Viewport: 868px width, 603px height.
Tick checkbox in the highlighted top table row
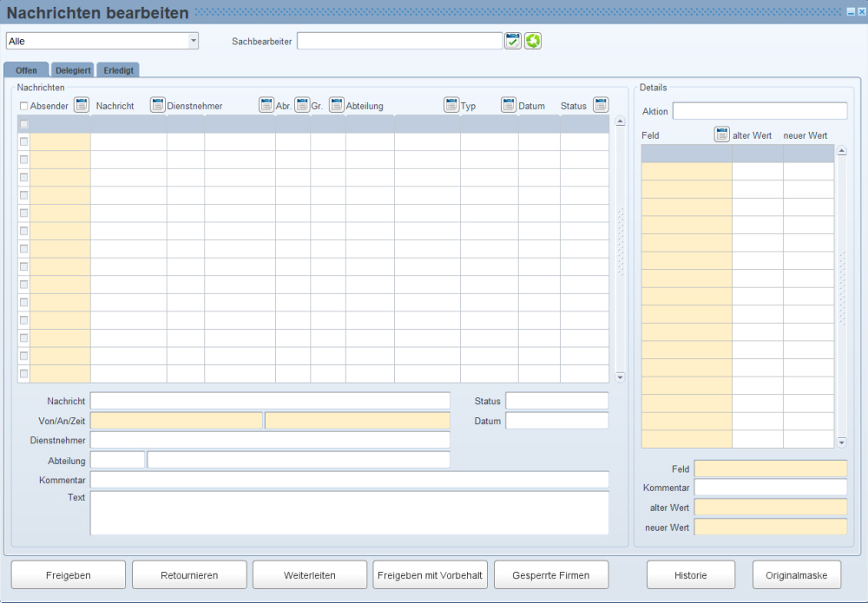[23, 124]
